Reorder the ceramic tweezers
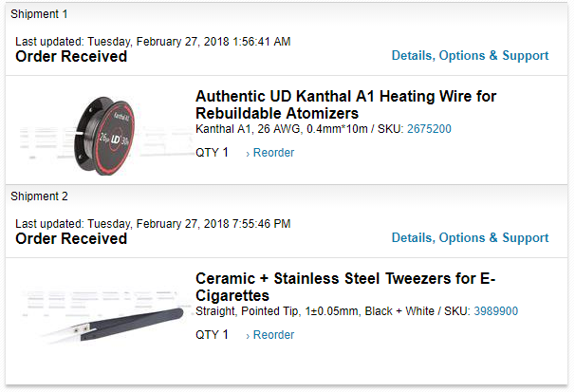This screenshot has width=575, height=392. pos(270,335)
